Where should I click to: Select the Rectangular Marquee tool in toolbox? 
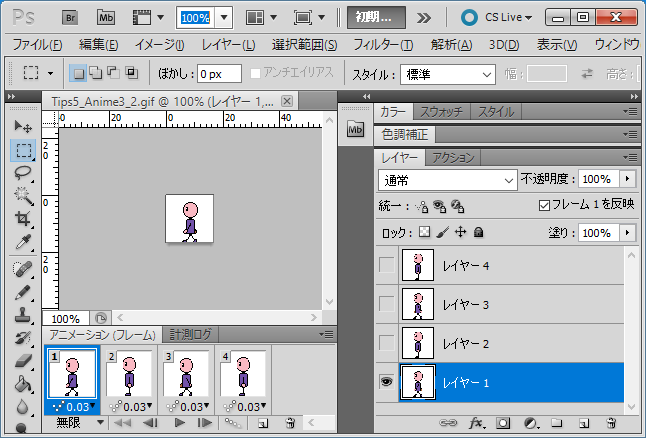pyautogui.click(x=23, y=150)
